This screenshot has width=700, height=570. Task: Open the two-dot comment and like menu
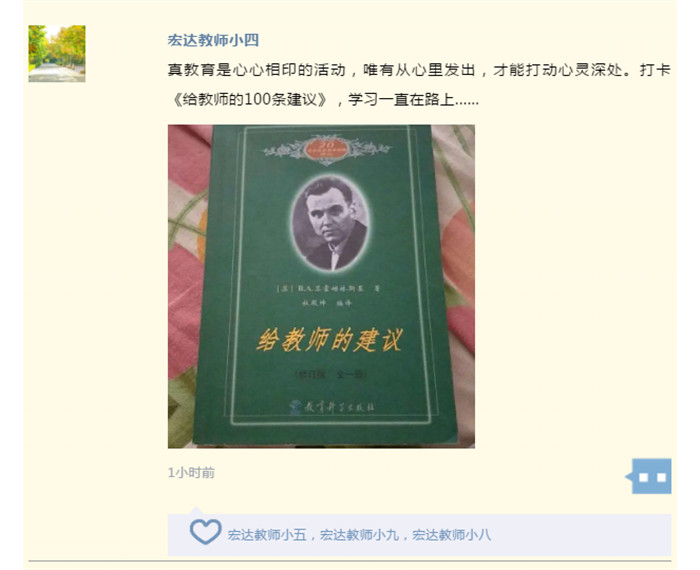tap(650, 476)
